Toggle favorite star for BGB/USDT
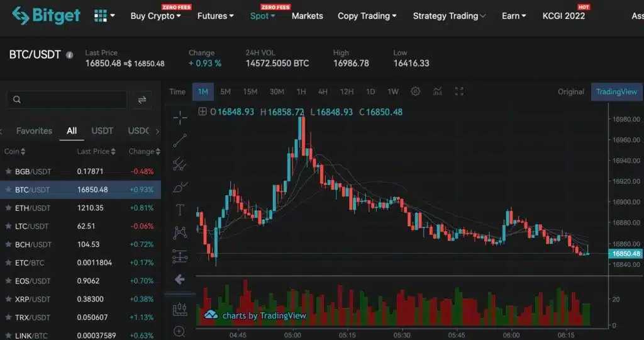The height and width of the screenshot is (340, 644). point(8,171)
